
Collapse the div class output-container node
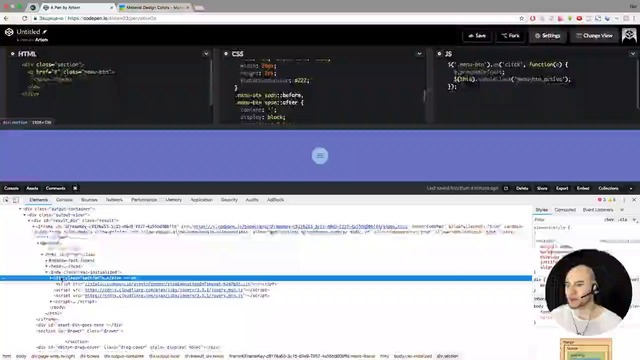[x=20, y=209]
